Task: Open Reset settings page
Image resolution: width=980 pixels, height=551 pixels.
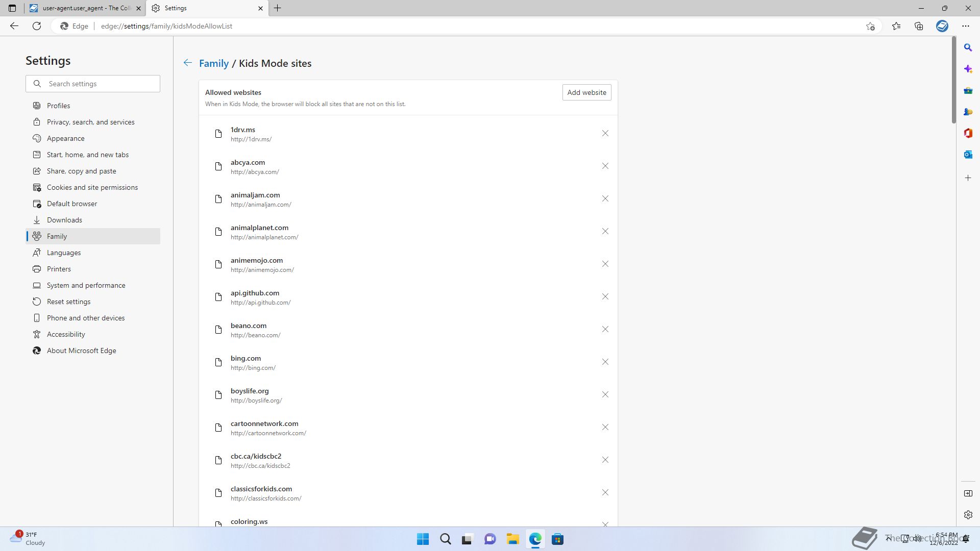Action: point(93,302)
